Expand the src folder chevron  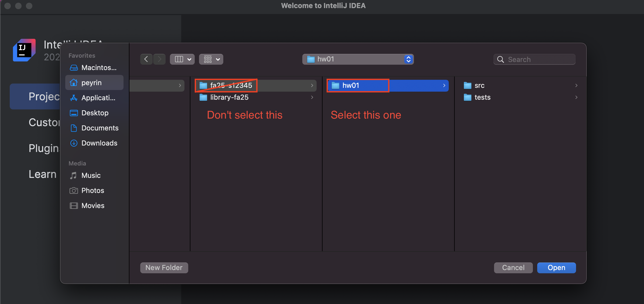576,85
